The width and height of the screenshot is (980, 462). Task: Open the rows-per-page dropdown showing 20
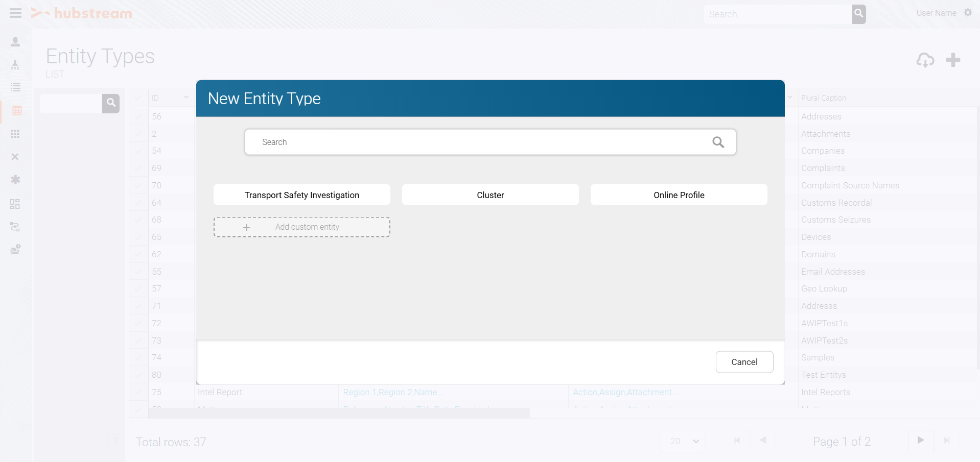683,441
